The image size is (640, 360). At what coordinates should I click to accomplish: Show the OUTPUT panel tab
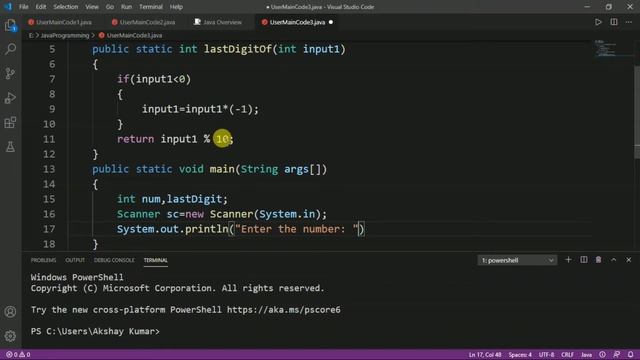point(75,260)
